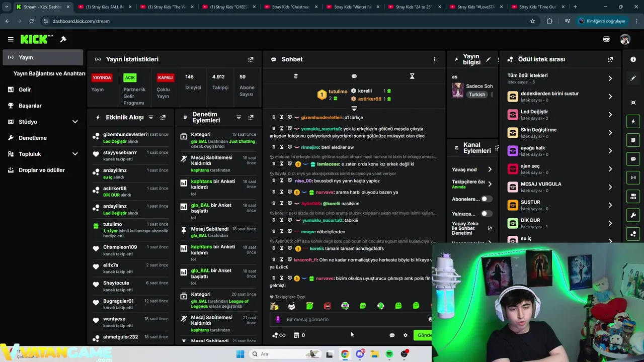Select Yayın Bağlantısı ve Anahtarı
Screen dimensions: 644x362
(x=49, y=73)
